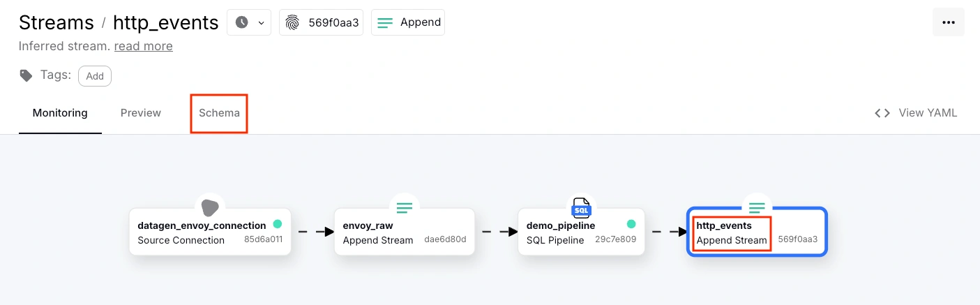
Task: Click "Source Connection" label text
Action: coord(181,240)
